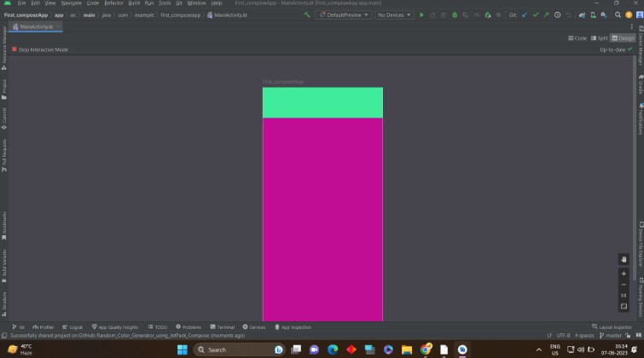Viewport: 644px width, 358px height.
Task: Open the Terminal tool window
Action: click(x=222, y=327)
